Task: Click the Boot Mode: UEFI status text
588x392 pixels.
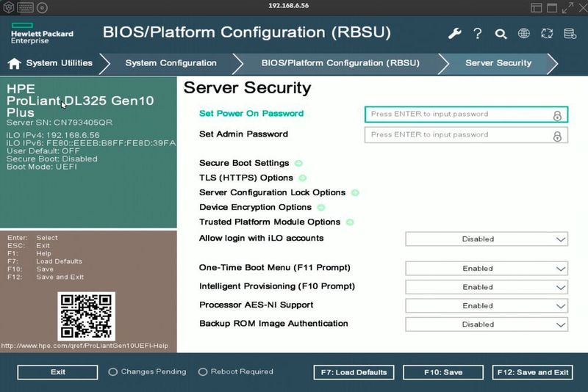Action: (x=42, y=167)
